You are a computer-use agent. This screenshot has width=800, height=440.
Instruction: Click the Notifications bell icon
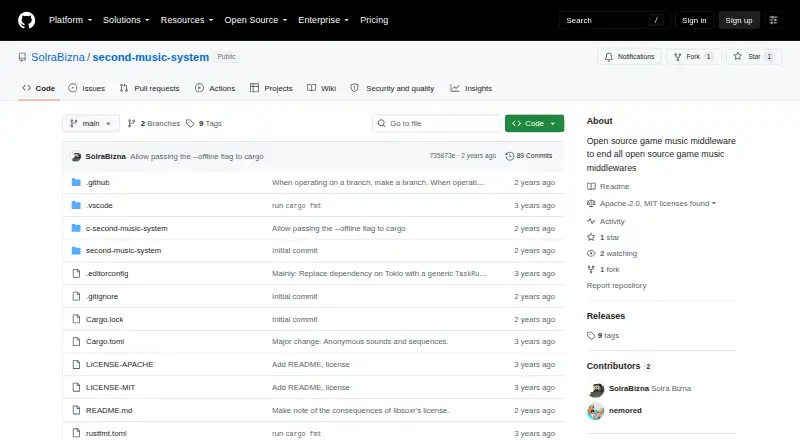point(609,57)
